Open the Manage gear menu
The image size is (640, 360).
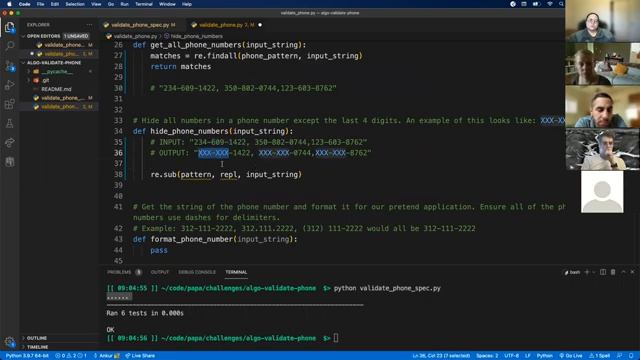click(9, 342)
